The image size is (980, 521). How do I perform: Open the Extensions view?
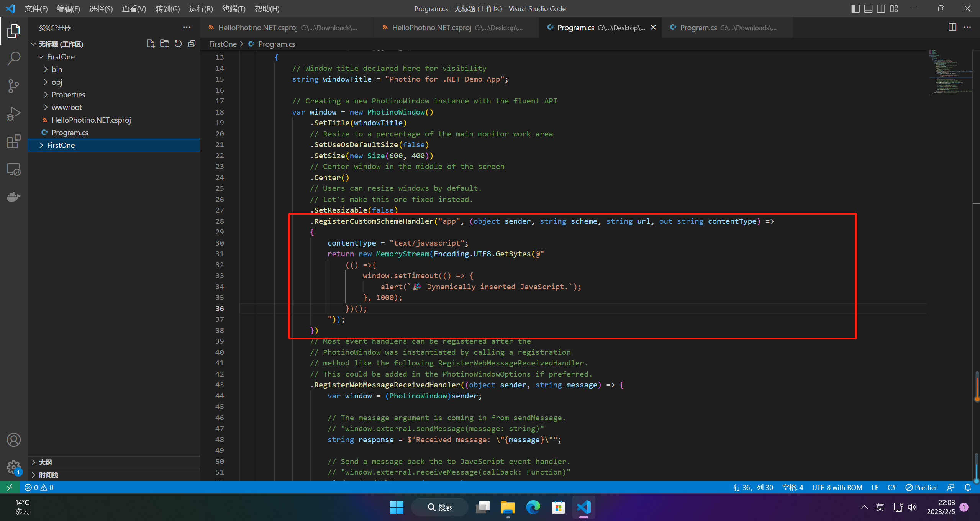pos(14,142)
